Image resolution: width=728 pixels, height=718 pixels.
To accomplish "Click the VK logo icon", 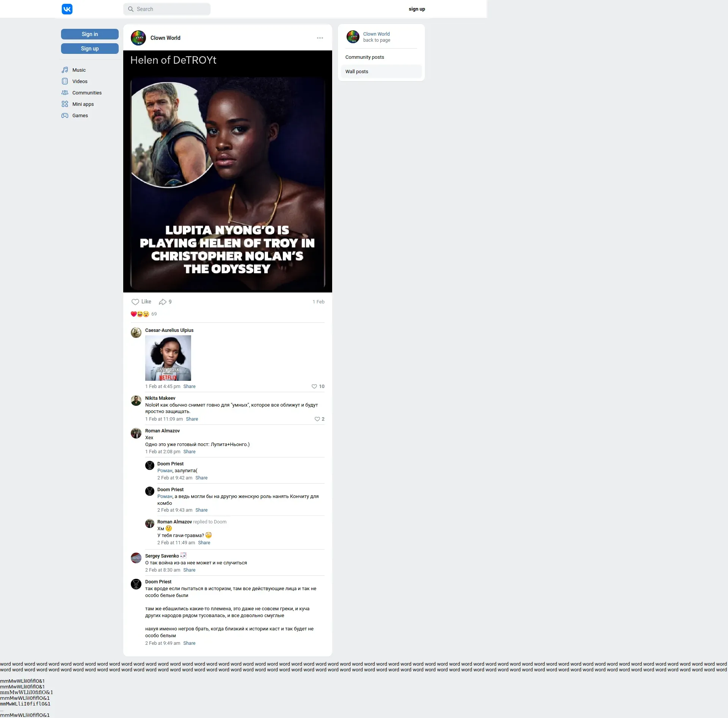I will click(x=67, y=9).
